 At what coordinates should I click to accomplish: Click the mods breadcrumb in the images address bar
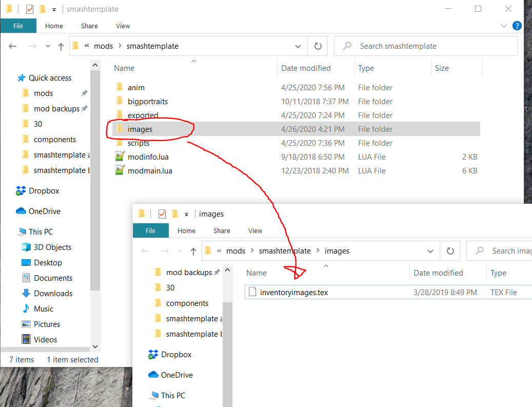pos(236,251)
